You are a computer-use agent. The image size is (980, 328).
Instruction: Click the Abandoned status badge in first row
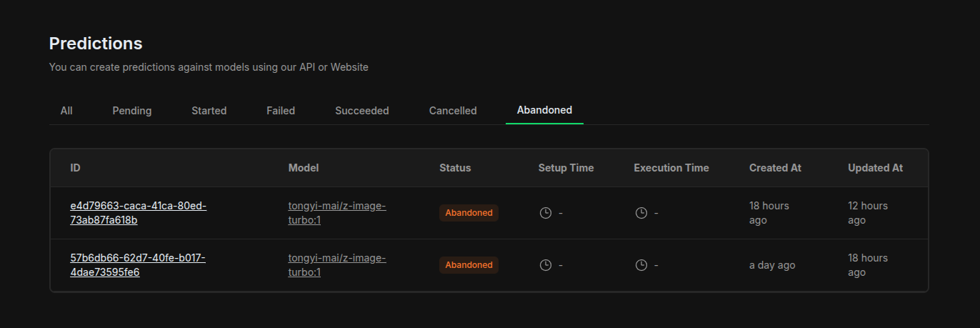469,213
